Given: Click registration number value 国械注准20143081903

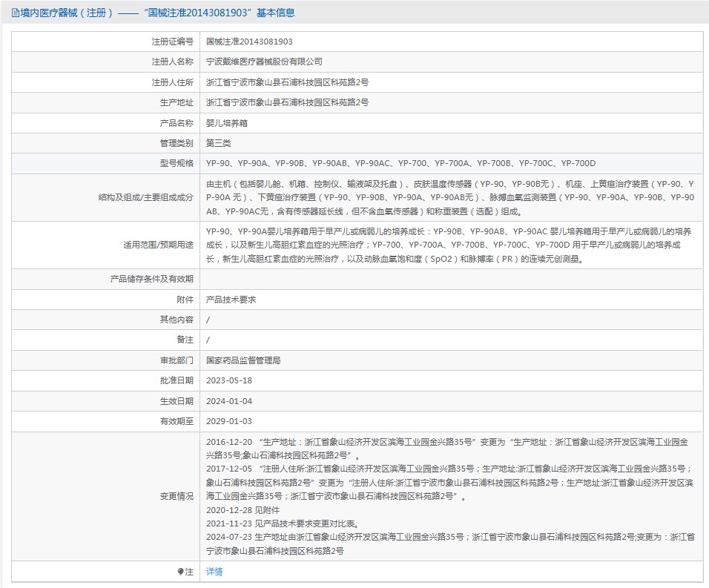Looking at the screenshot, I should pyautogui.click(x=248, y=42).
